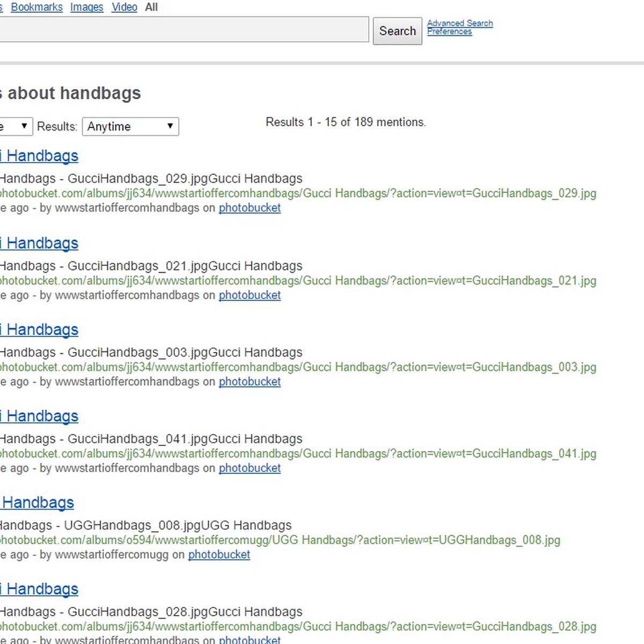Click photobucket link under GucciHandbags_041 result
The width and height of the screenshot is (644, 644).
click(x=250, y=469)
